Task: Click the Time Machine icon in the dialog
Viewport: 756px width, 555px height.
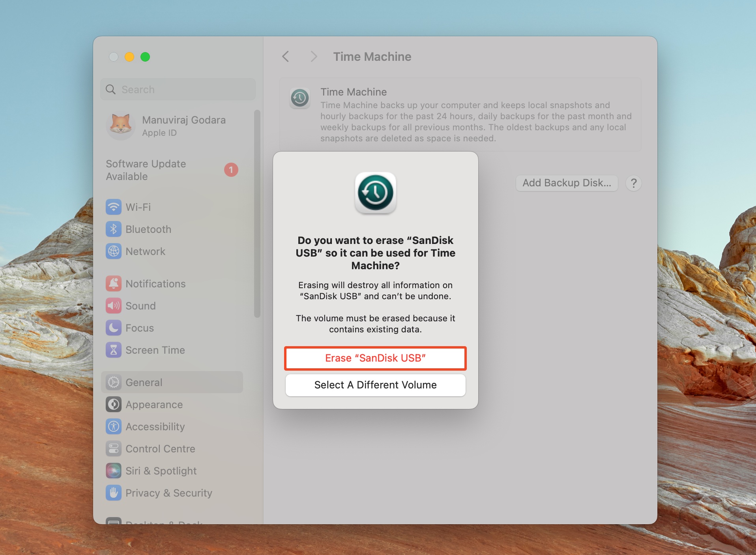Action: click(x=376, y=193)
